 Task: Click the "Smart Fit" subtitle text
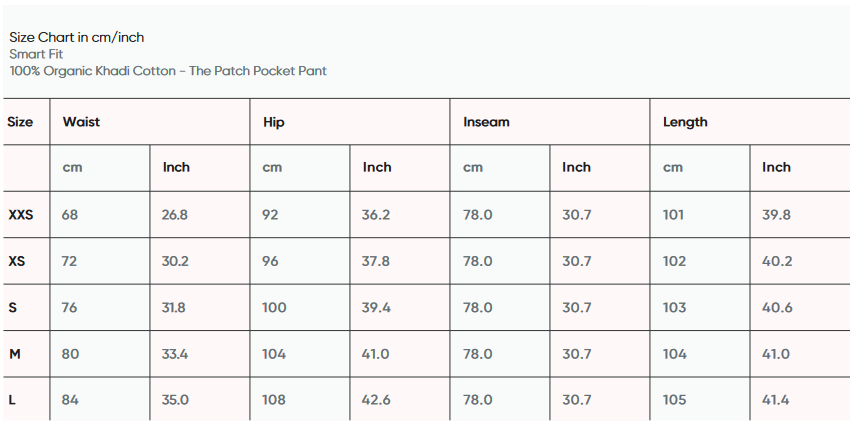coord(36,54)
